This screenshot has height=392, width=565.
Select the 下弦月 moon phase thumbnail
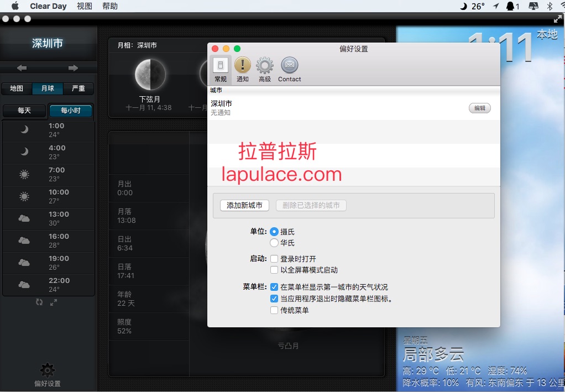[150, 75]
